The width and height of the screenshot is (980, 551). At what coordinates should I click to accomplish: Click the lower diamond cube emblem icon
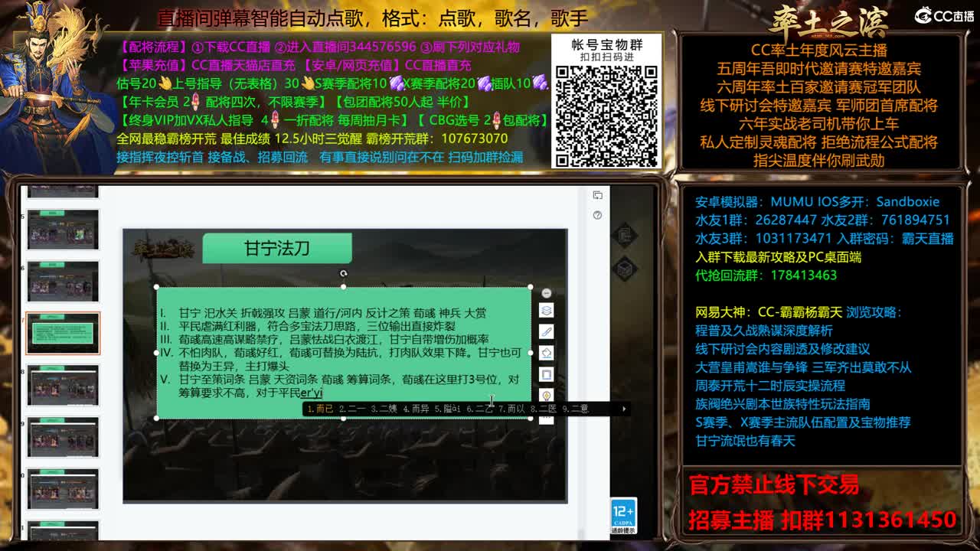pyautogui.click(x=624, y=268)
